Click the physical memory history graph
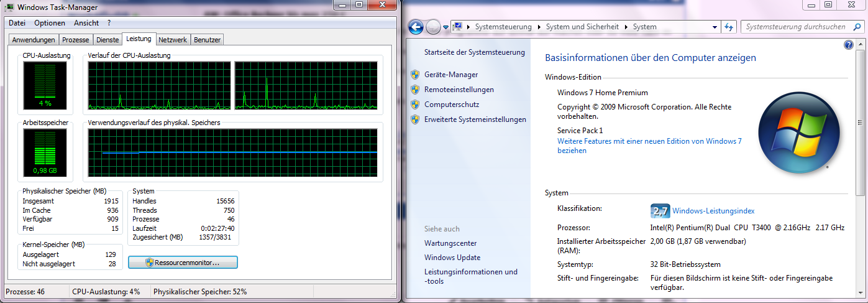This screenshot has height=303, width=868. [x=233, y=152]
